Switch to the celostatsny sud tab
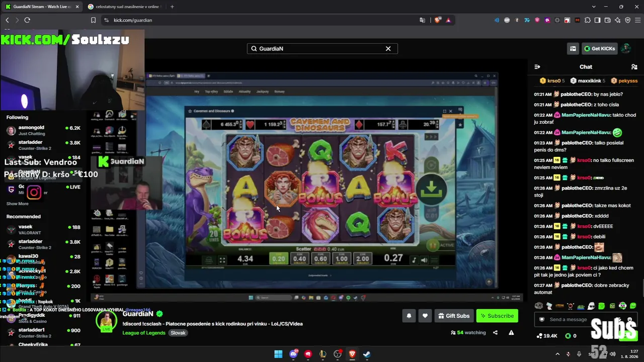This screenshot has width=644, height=362. pyautogui.click(x=124, y=7)
